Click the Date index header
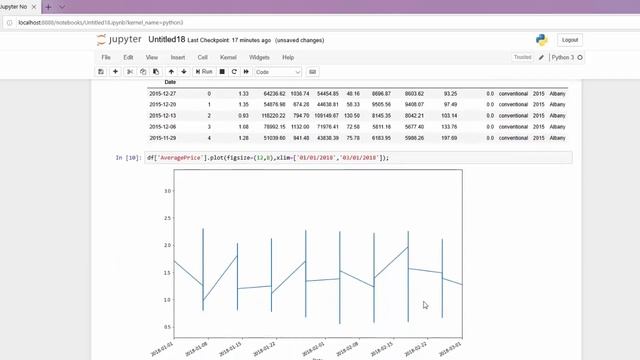 (x=170, y=82)
